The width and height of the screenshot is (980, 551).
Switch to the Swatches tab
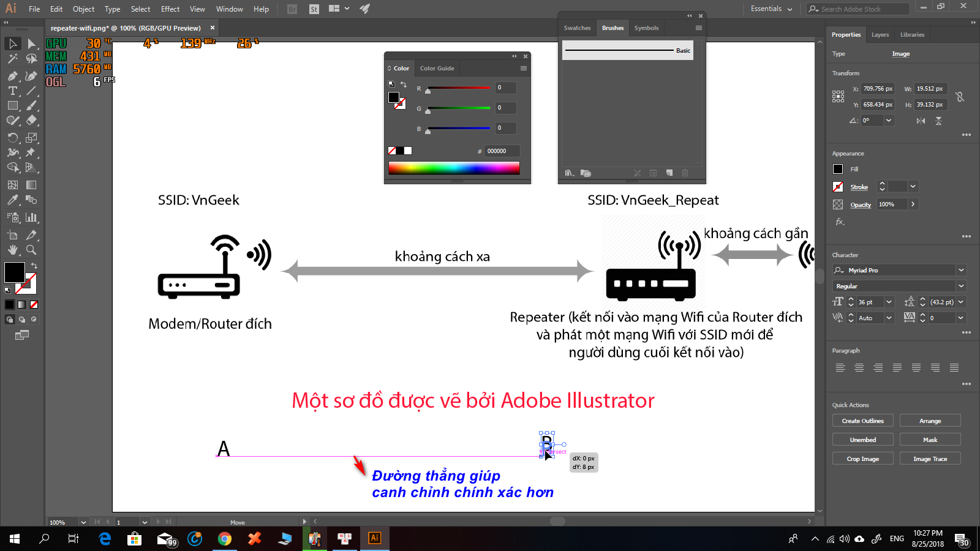pyautogui.click(x=577, y=28)
